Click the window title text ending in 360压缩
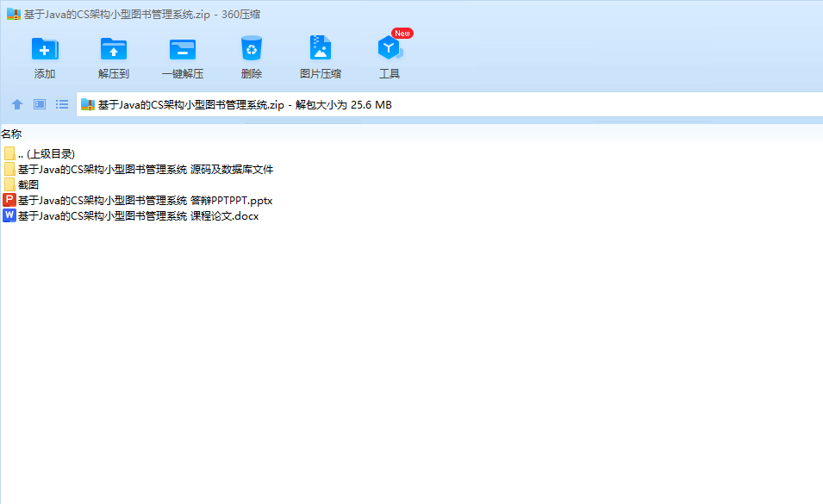Viewport: 823px width, 504px height. click(141, 14)
